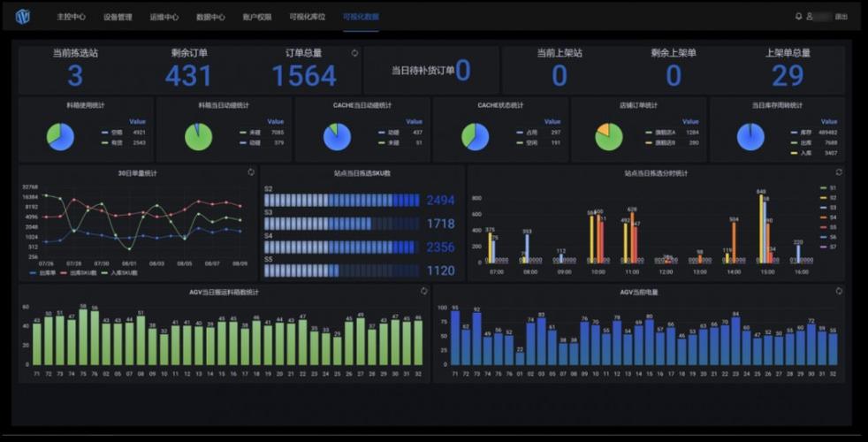
Task: Click the shield logo in the top bar
Action: 23,17
